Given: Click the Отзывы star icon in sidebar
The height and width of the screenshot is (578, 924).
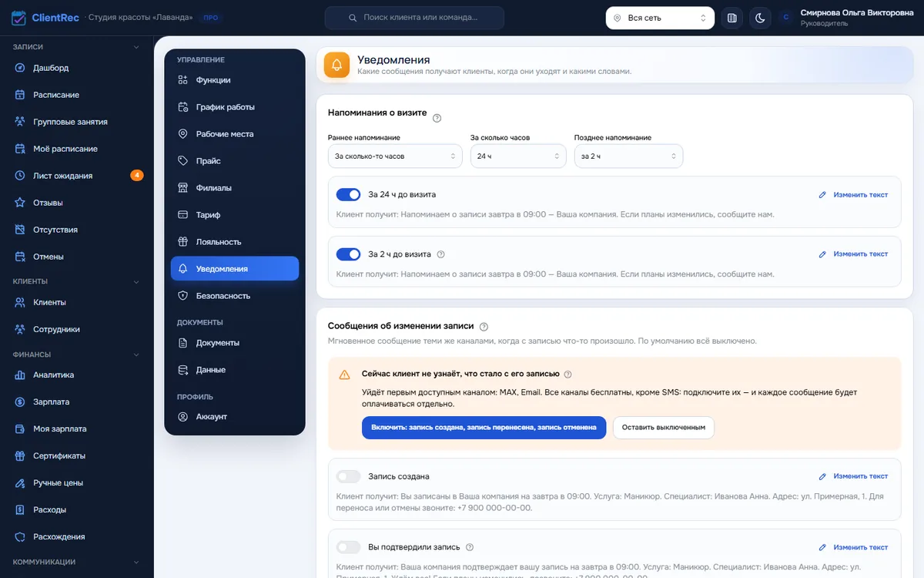Looking at the screenshot, I should [x=20, y=203].
